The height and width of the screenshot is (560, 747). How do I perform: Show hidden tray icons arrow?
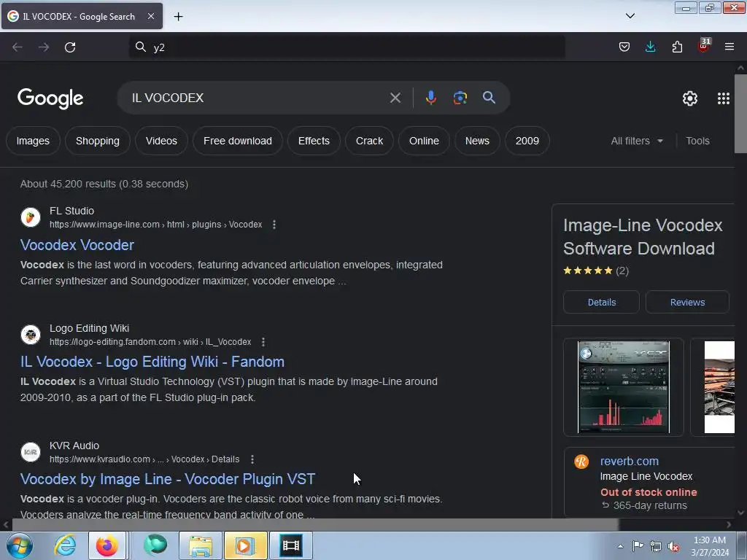pos(620,547)
